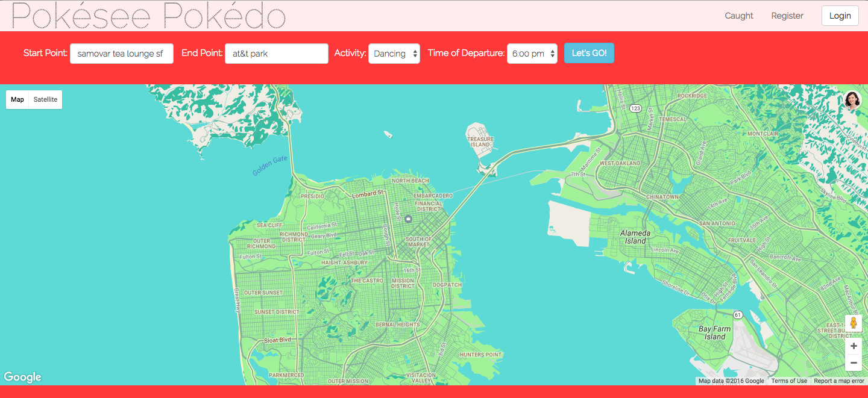Open the Caught link

coord(739,16)
